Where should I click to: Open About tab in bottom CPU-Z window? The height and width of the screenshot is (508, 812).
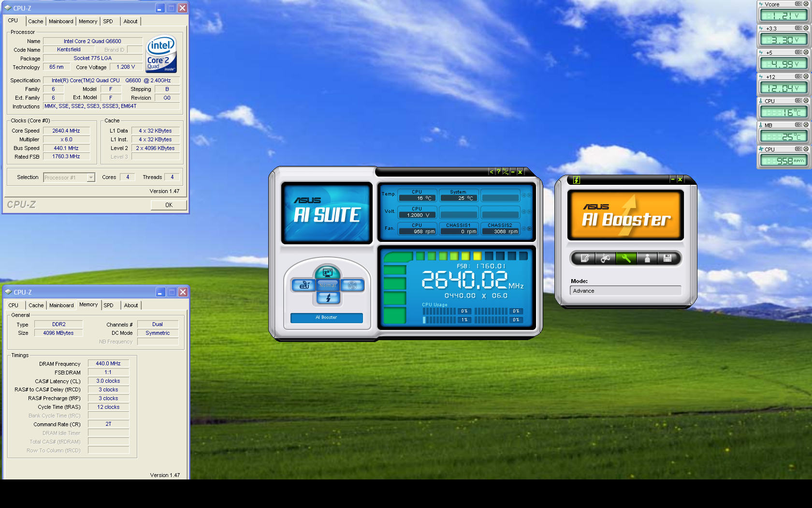[x=131, y=305]
